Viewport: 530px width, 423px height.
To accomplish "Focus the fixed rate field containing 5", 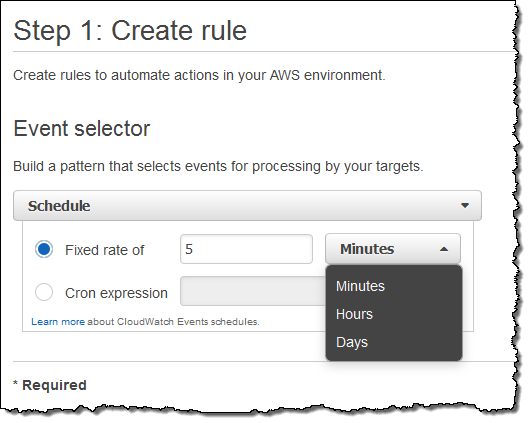I will click(x=246, y=249).
